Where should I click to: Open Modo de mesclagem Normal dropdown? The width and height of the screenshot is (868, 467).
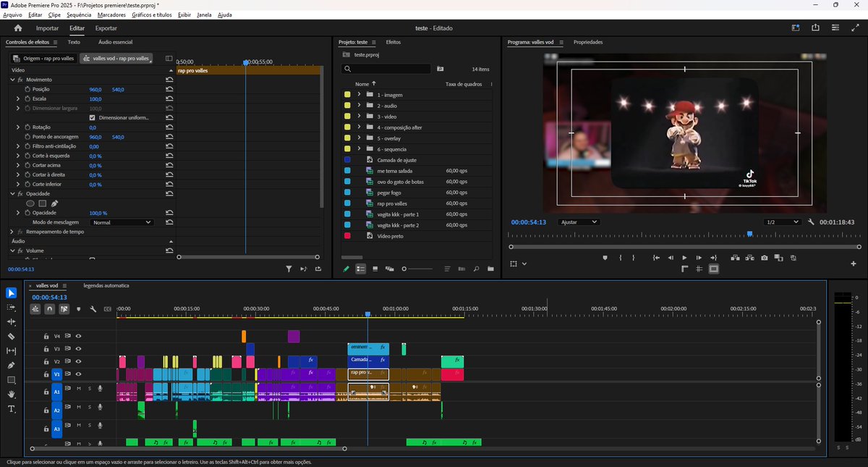pyautogui.click(x=122, y=222)
